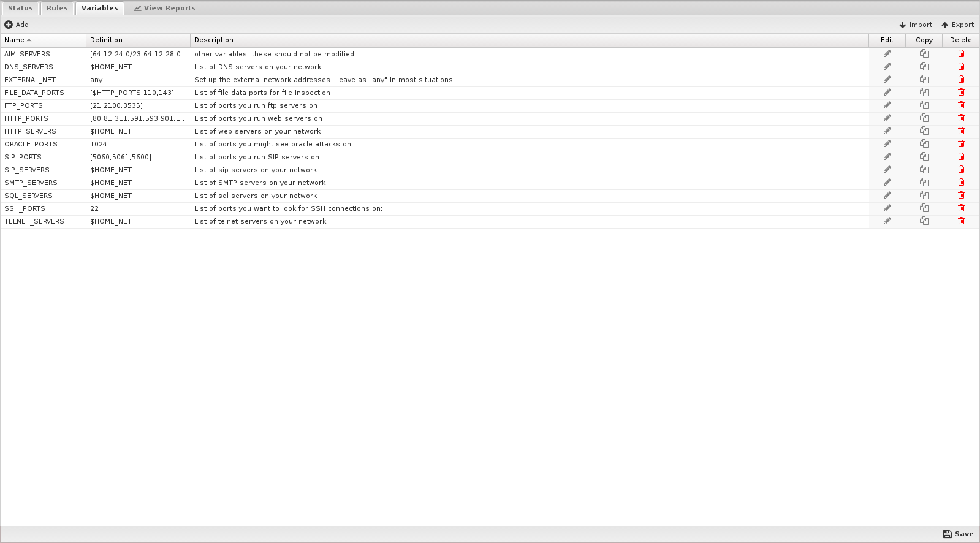
Task: Select 'List of SMTP servers on your network'
Action: [260, 183]
